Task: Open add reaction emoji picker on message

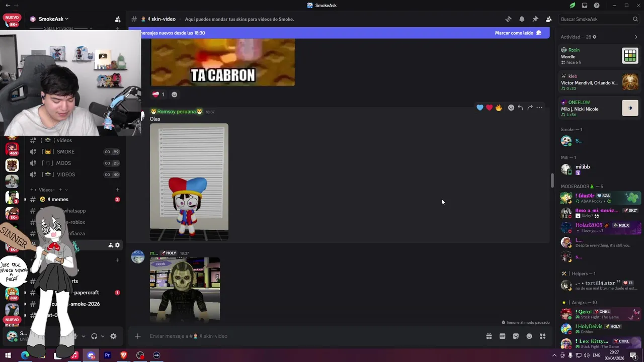Action: [511, 108]
